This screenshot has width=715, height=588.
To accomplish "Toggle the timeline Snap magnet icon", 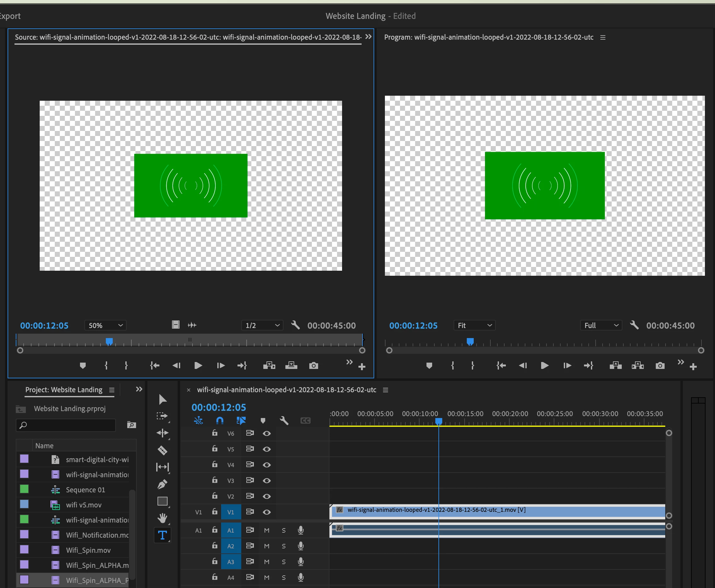I will (220, 420).
